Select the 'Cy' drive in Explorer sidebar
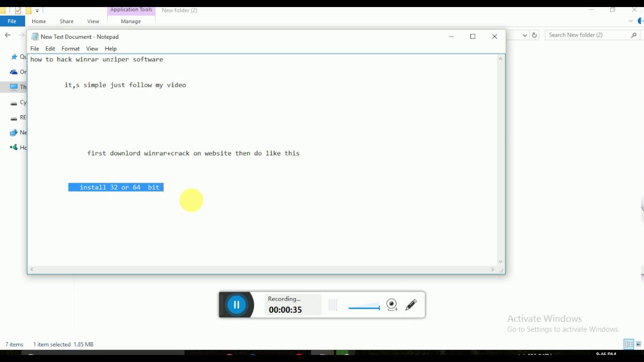 [x=19, y=103]
